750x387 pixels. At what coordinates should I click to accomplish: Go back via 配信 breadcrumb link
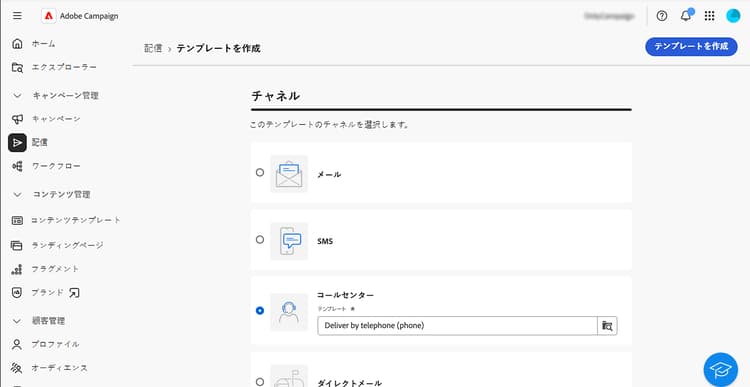click(153, 48)
